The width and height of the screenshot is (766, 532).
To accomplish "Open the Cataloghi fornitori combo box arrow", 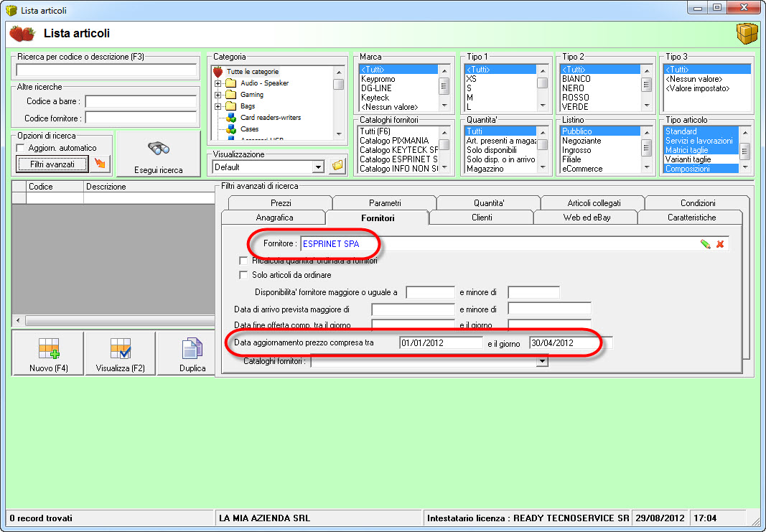I will 542,362.
